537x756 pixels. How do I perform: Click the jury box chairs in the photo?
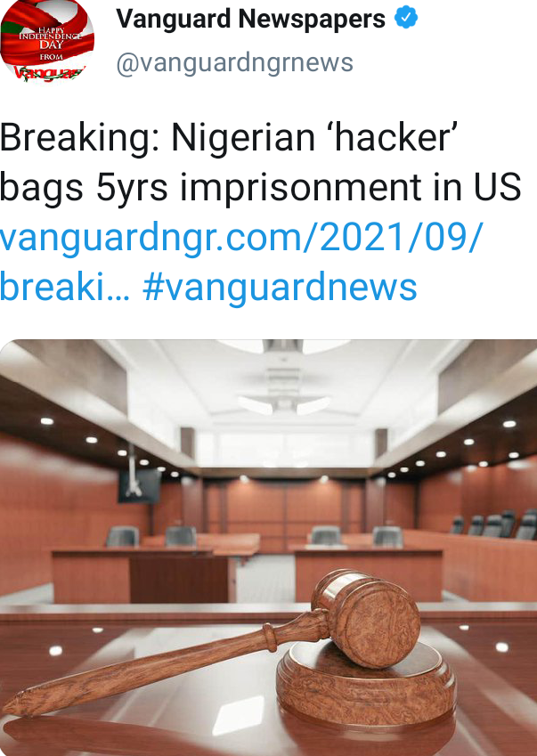pos(494,524)
